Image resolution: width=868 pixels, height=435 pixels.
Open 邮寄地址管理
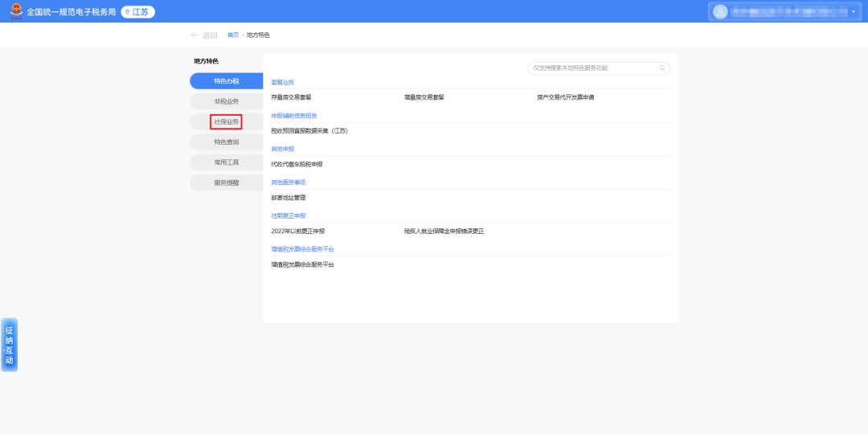click(289, 197)
